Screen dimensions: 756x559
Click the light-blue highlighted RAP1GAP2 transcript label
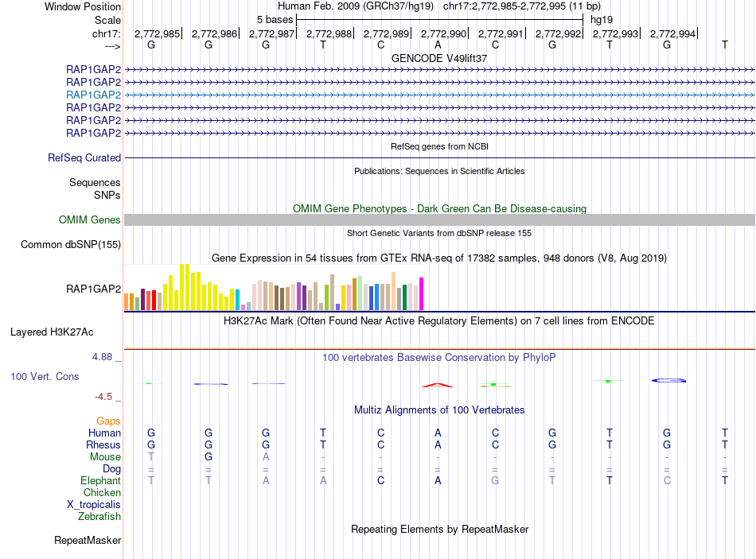tap(94, 95)
